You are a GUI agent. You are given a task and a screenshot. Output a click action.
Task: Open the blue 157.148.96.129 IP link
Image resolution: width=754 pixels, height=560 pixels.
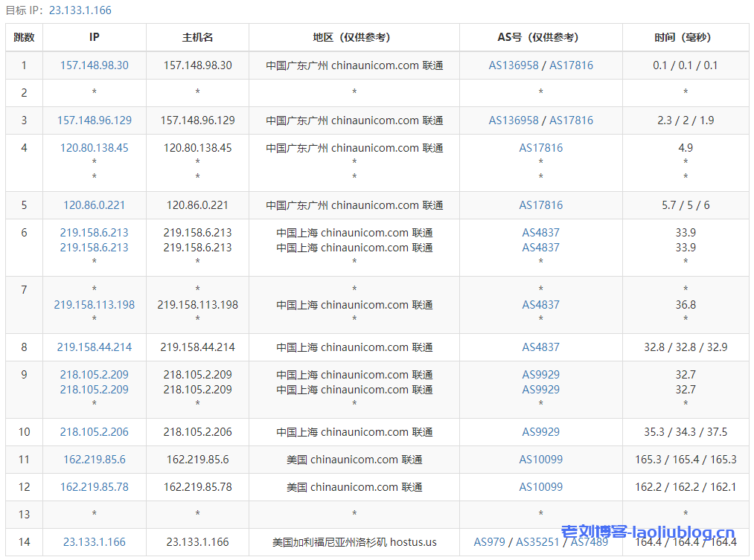[95, 120]
